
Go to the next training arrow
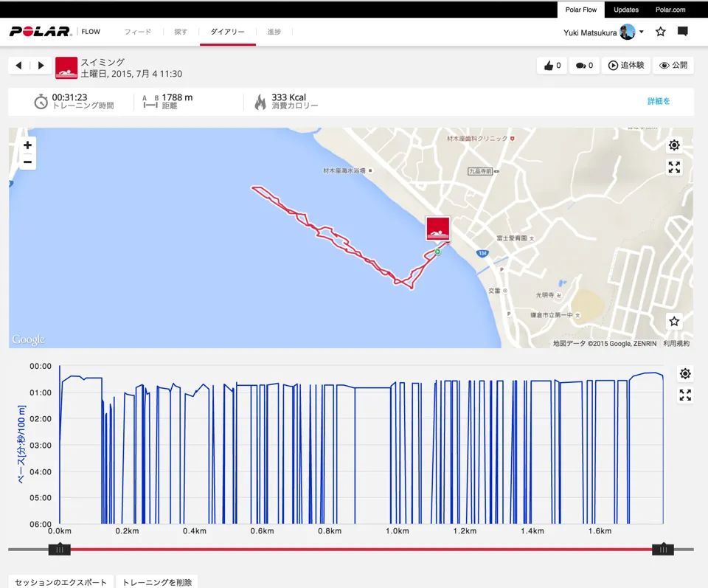tap(41, 66)
